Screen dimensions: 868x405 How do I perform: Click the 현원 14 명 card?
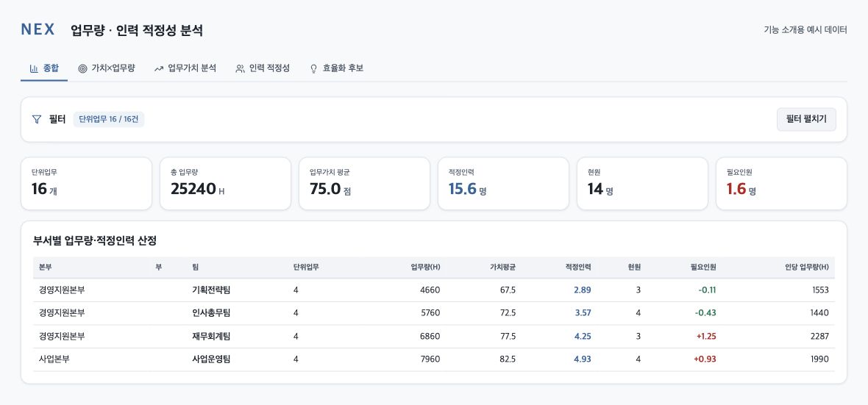coord(642,184)
